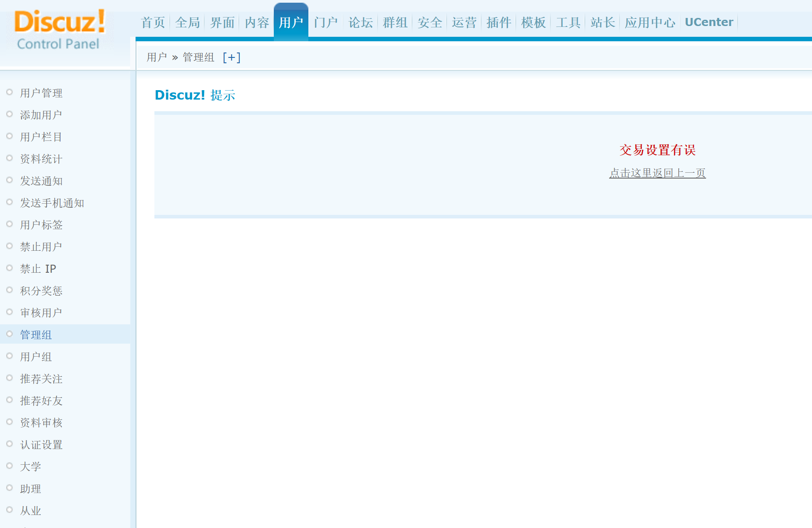Select the 应用中心 tab
The height and width of the screenshot is (528, 812).
tap(650, 22)
